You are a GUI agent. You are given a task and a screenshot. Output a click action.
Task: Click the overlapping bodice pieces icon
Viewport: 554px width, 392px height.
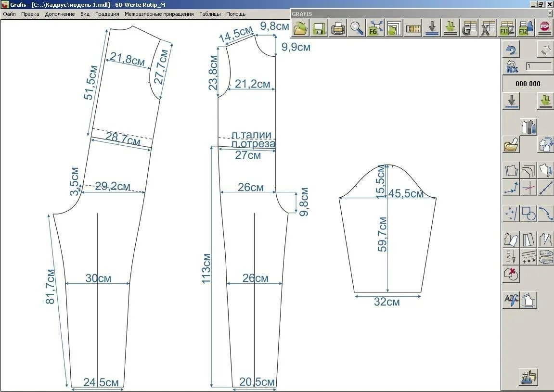pyautogui.click(x=511, y=240)
